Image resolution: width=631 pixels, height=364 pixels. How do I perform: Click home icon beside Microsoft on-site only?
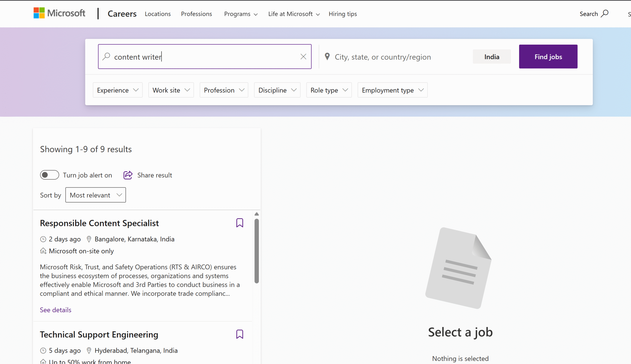[43, 251]
